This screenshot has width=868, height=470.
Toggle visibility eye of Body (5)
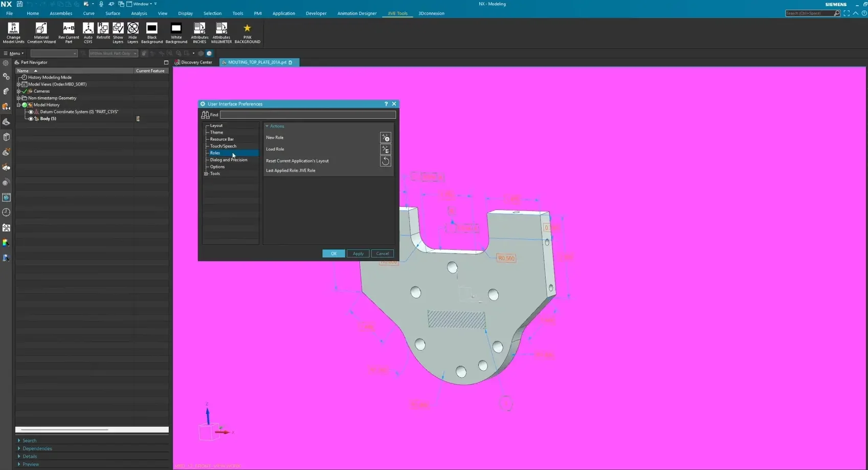31,119
